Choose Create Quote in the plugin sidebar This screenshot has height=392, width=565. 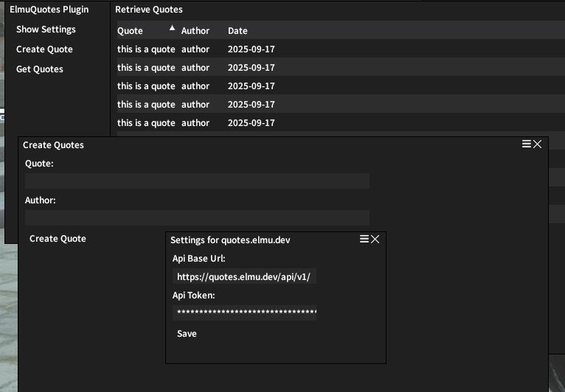(44, 49)
